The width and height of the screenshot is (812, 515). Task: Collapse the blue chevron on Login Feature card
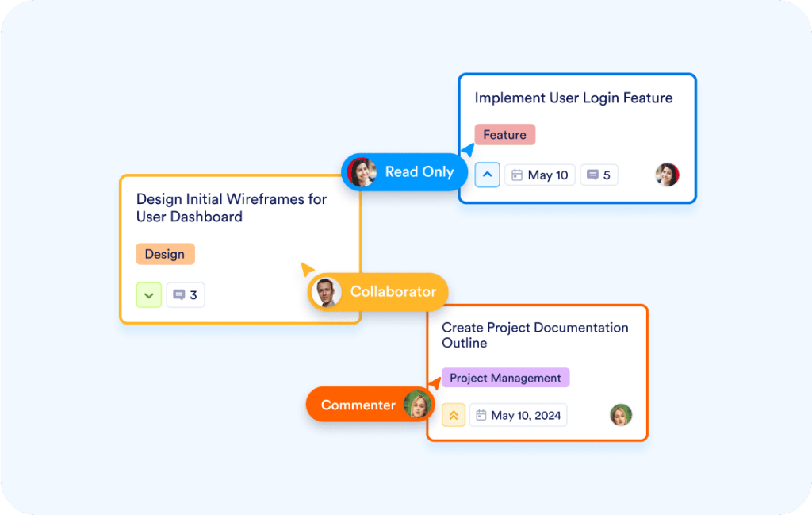tap(487, 175)
